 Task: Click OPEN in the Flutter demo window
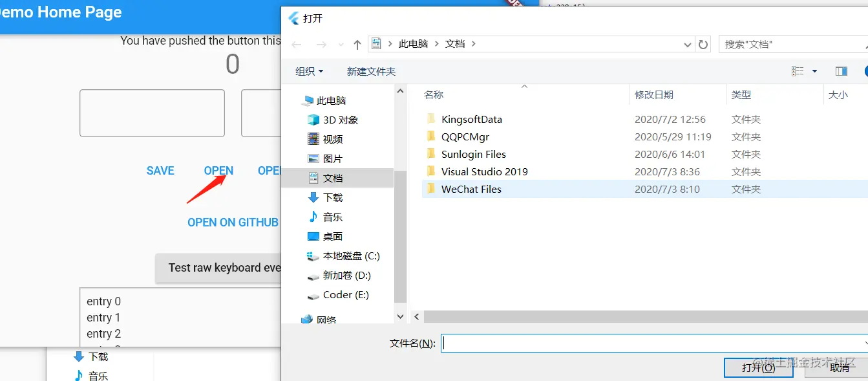coord(218,171)
